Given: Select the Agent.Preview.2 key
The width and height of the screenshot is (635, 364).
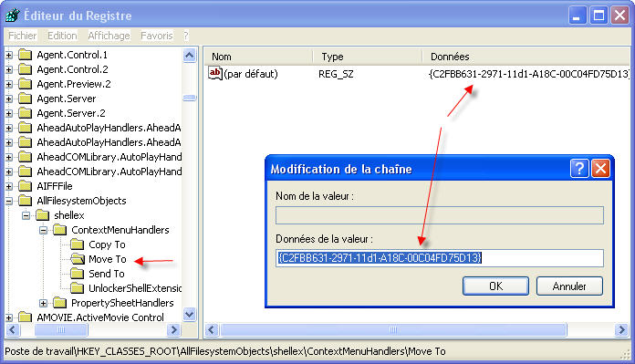Looking at the screenshot, I should 74,84.
